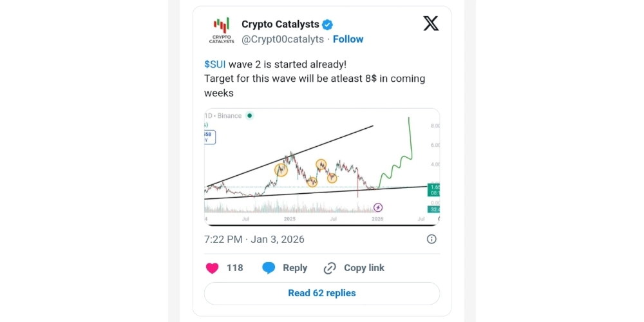The width and height of the screenshot is (644, 322).
Task: Click the Read 62 replies button
Action: (x=321, y=293)
